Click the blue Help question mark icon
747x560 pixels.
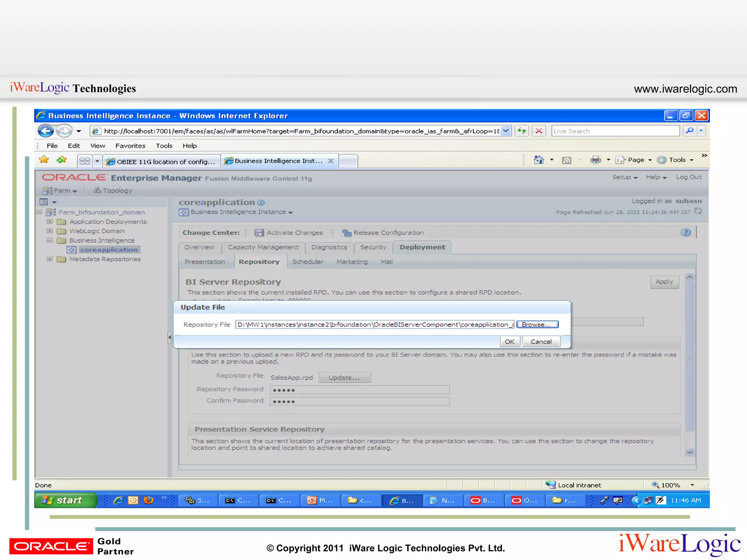coord(685,233)
